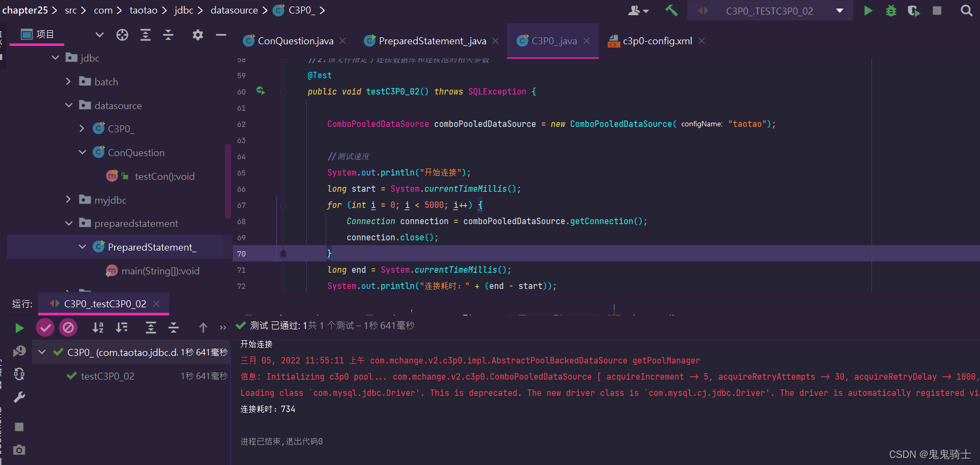Toggle auto-test icon in run sidebar

19,374
